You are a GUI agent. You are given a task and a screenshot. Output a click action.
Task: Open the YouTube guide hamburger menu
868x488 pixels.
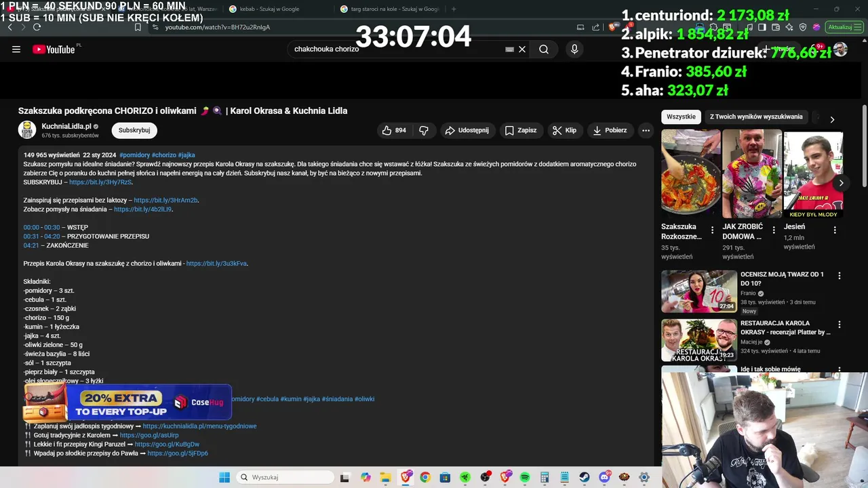16,49
